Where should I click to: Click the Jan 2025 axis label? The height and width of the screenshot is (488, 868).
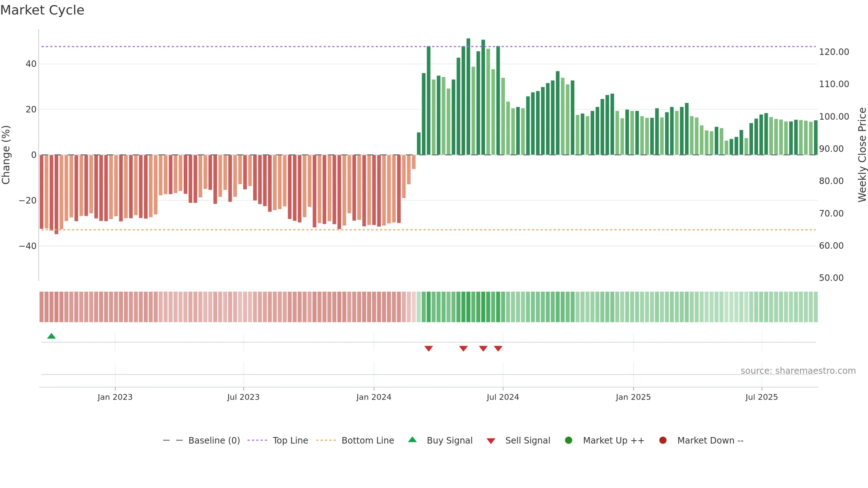coord(633,397)
